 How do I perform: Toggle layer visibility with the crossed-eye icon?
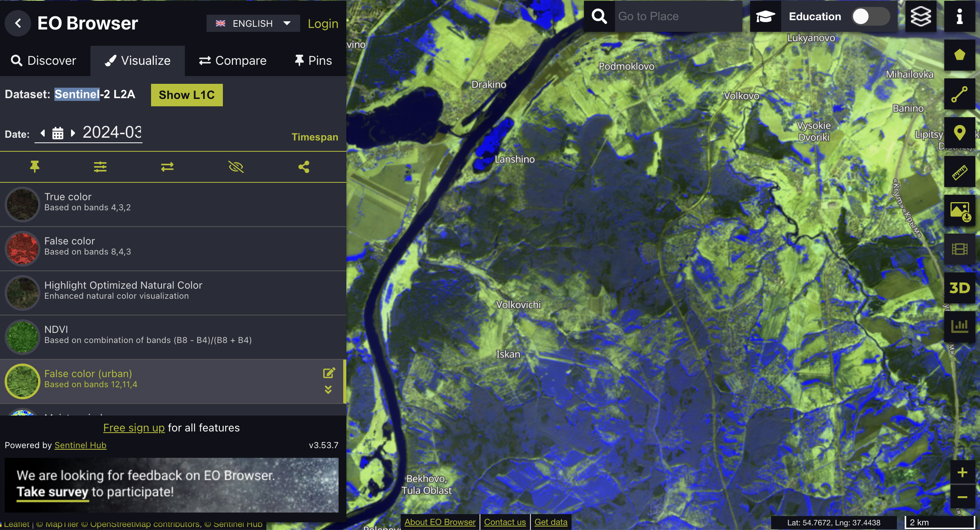pyautogui.click(x=236, y=167)
